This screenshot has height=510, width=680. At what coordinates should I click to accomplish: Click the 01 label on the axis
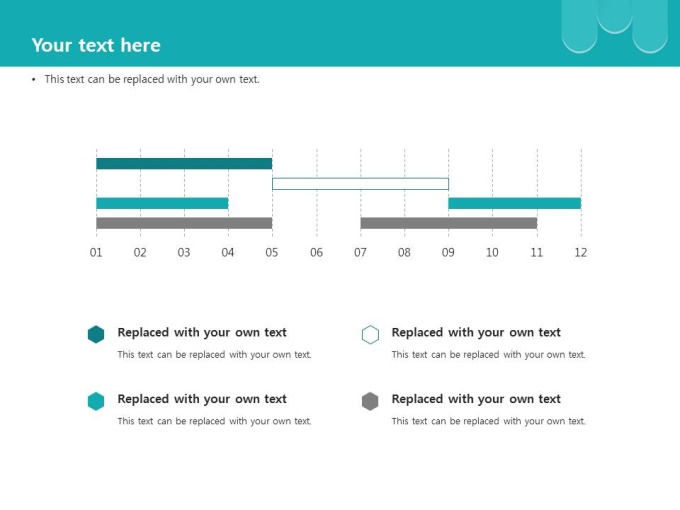point(96,253)
